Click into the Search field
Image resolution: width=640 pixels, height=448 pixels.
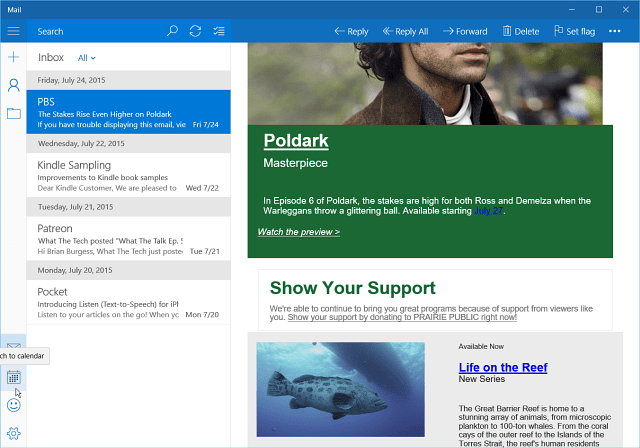[x=97, y=31]
